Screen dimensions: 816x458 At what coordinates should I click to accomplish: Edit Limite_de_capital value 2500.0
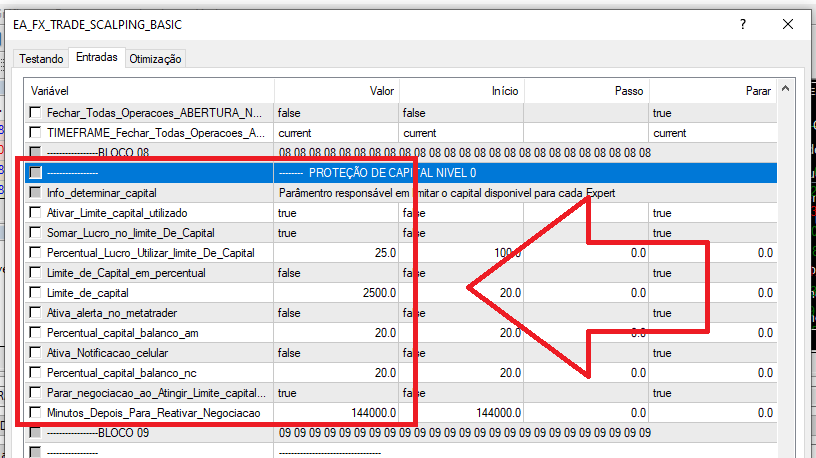tap(336, 293)
